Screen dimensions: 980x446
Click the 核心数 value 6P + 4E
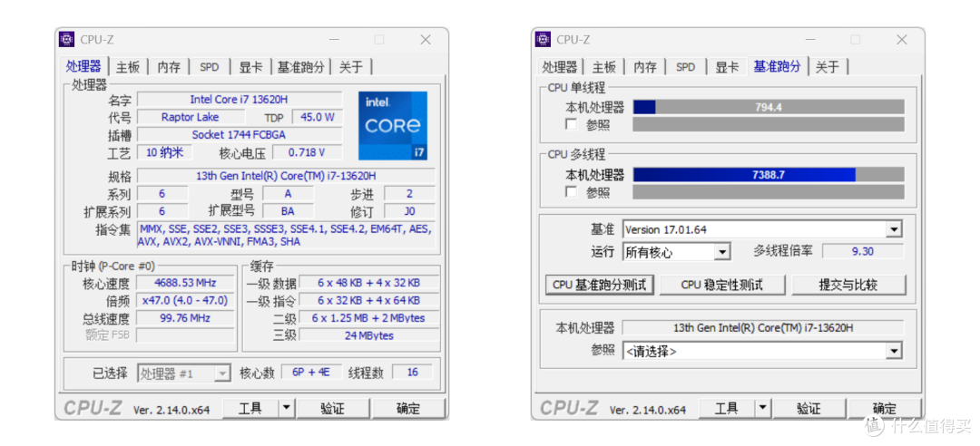(x=311, y=373)
